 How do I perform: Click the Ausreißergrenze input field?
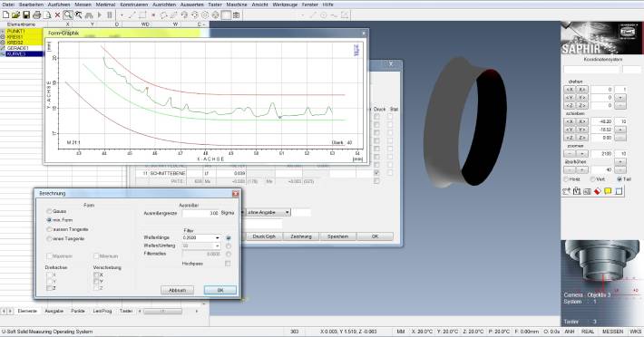[x=200, y=213]
